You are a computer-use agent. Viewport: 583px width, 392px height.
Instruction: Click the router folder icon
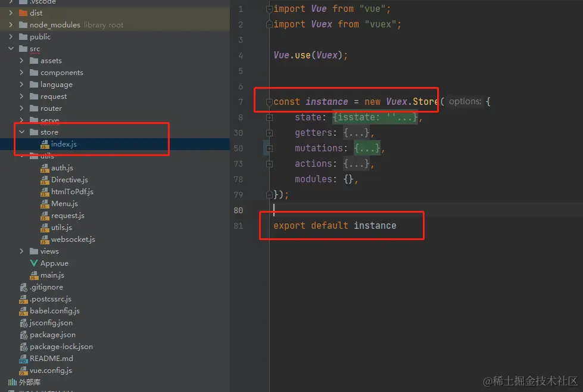click(x=34, y=108)
